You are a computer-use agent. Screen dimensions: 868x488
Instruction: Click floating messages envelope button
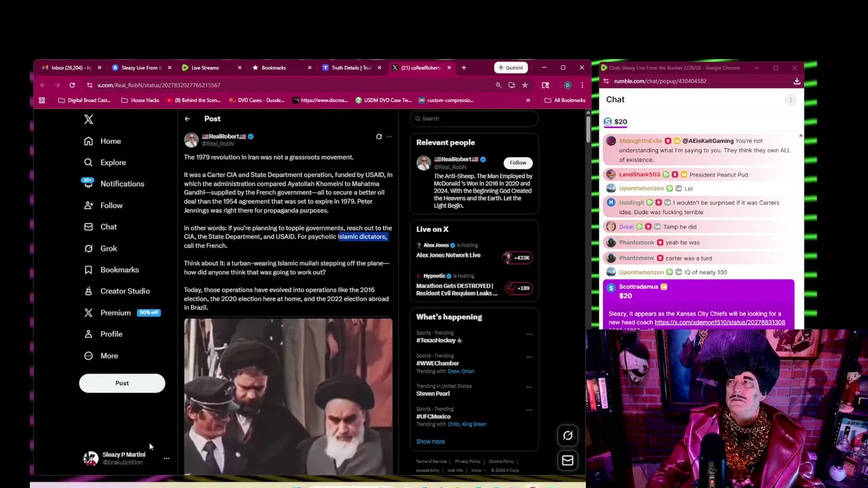[568, 461]
